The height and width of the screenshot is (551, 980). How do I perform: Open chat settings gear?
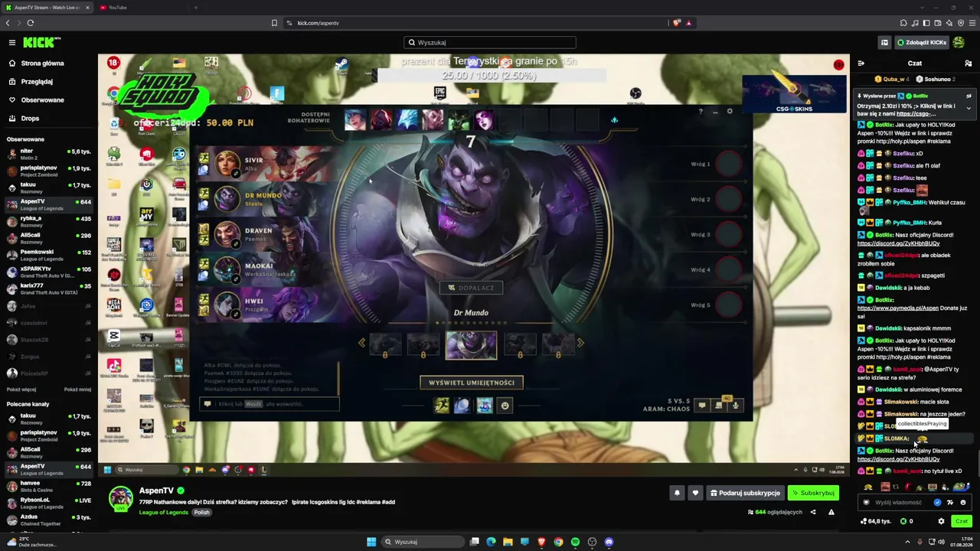click(941, 521)
